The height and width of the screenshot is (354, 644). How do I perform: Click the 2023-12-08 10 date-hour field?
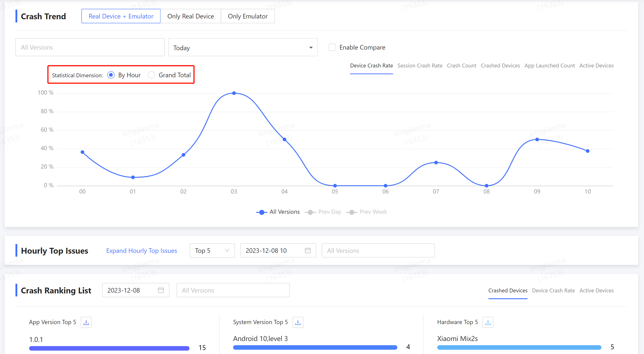pyautogui.click(x=278, y=250)
